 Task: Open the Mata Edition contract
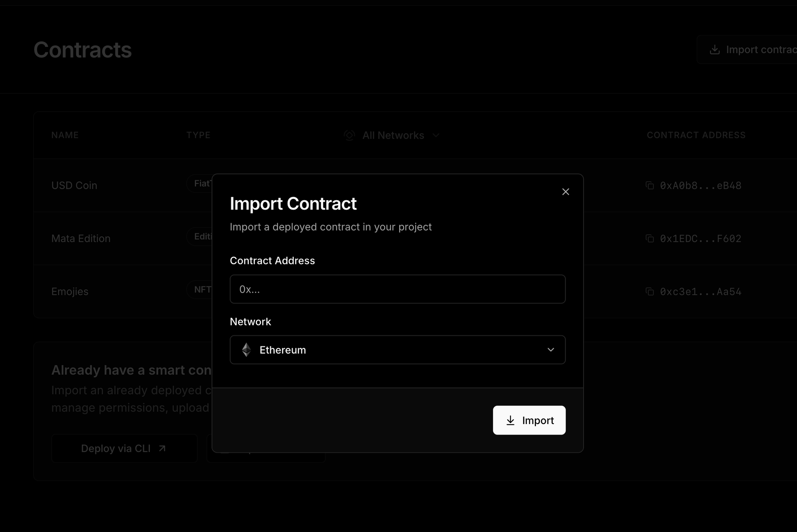coord(81,239)
